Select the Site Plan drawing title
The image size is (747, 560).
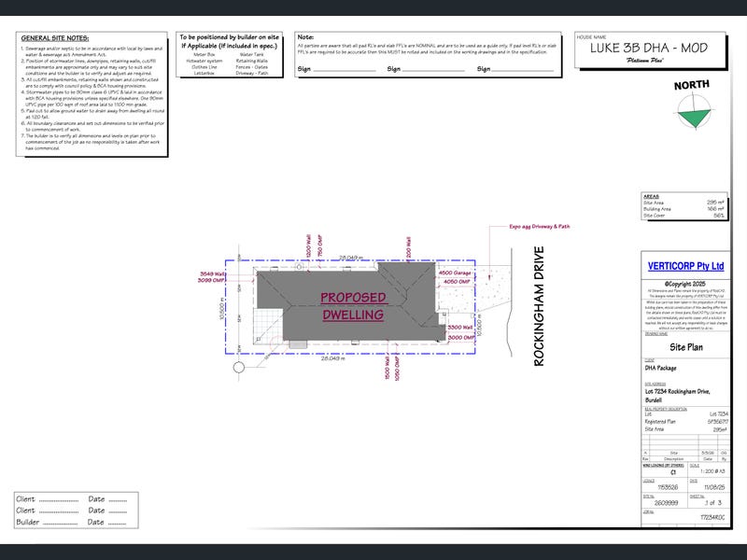coord(686,347)
